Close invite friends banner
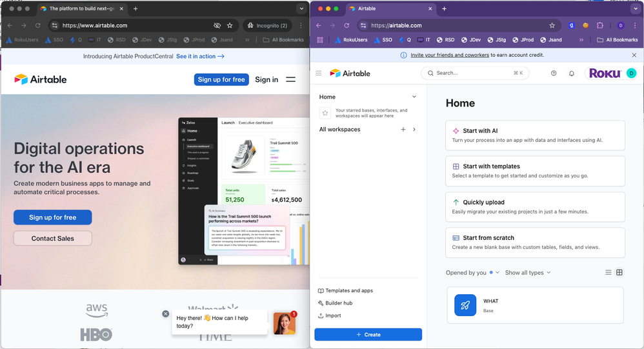 (634, 55)
